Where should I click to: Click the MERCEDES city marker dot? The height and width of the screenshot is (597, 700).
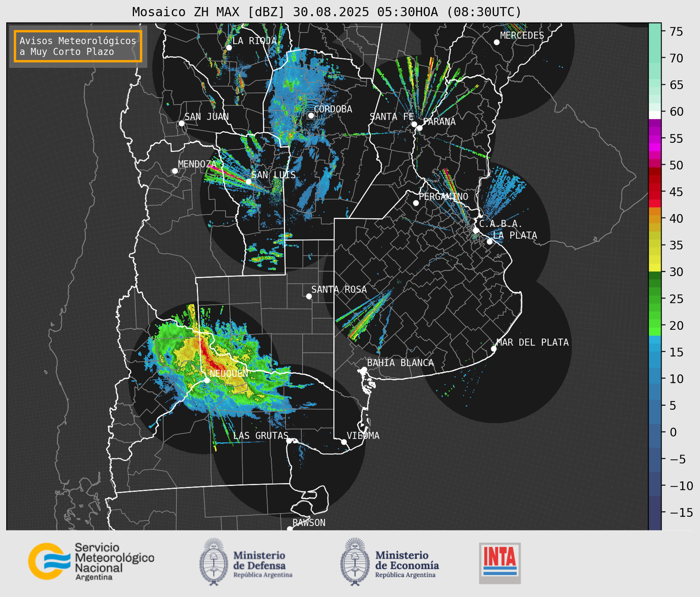[497, 42]
